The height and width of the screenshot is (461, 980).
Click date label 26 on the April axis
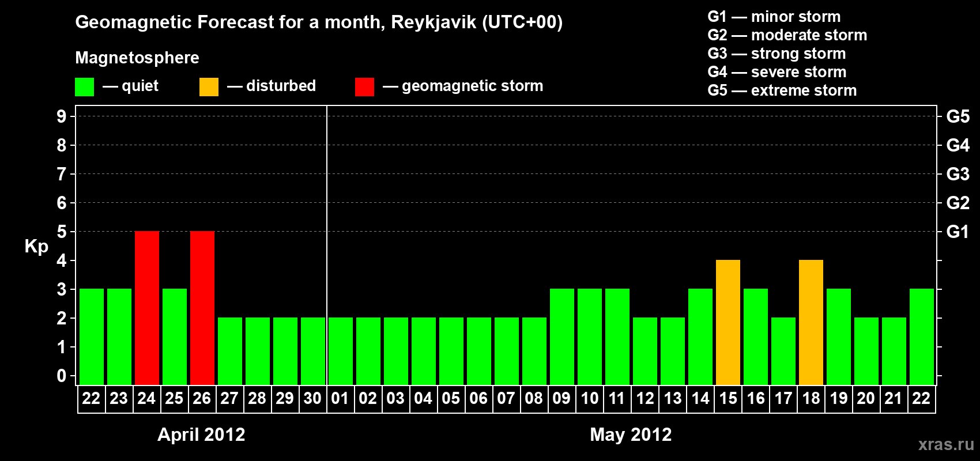(x=202, y=399)
